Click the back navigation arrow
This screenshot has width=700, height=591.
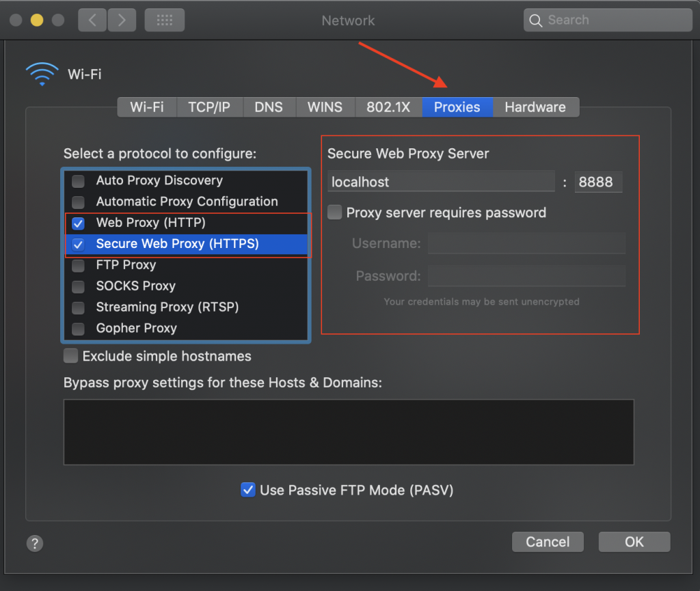[92, 20]
